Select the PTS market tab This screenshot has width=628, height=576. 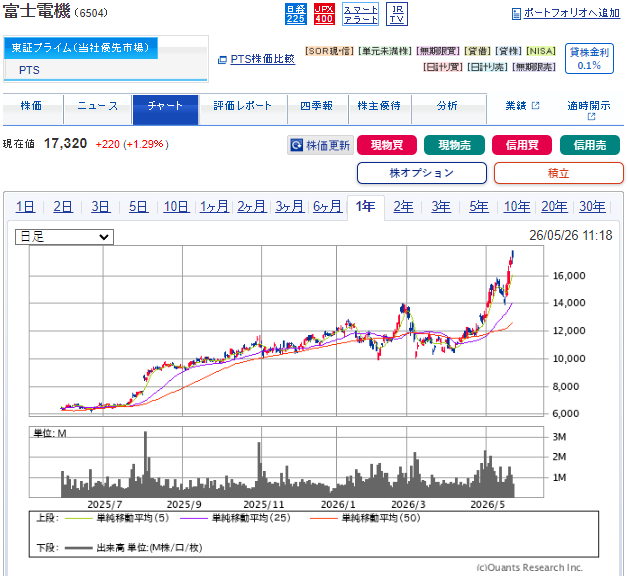point(29,70)
